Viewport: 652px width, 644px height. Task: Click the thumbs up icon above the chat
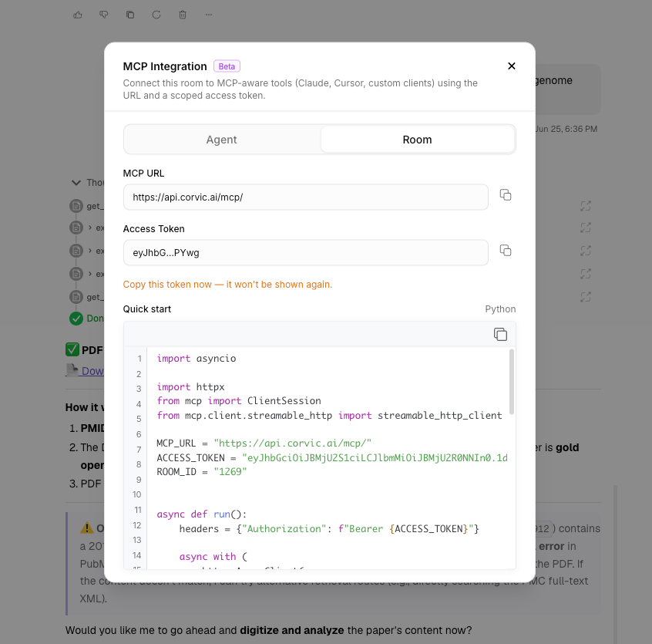(78, 15)
